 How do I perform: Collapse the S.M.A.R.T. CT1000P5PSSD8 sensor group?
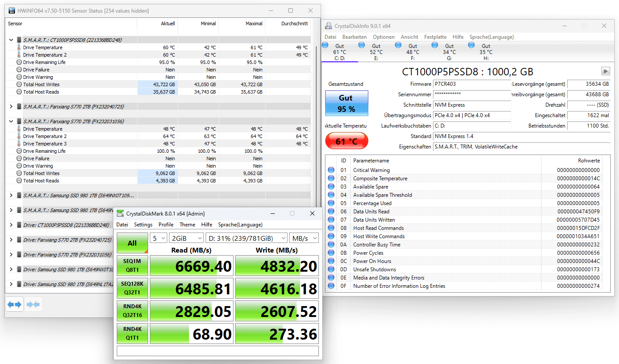[x=11, y=40]
